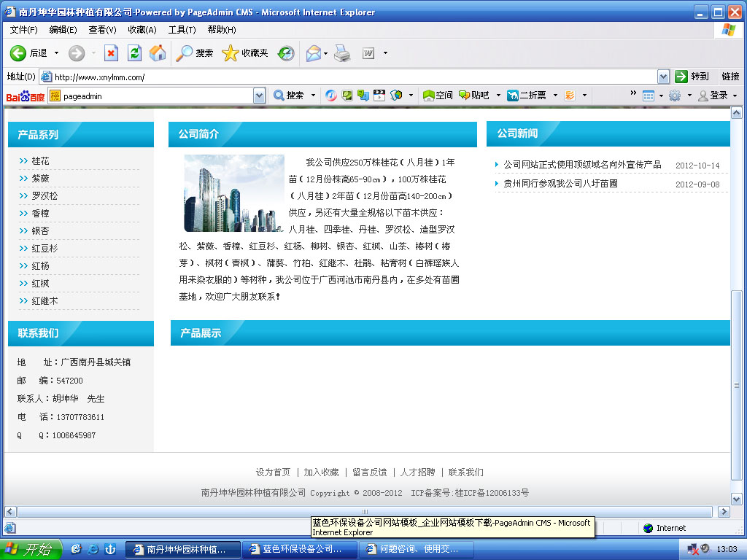Screen dimensions: 747x560
Task: Open the History clock icon
Action: click(x=286, y=53)
